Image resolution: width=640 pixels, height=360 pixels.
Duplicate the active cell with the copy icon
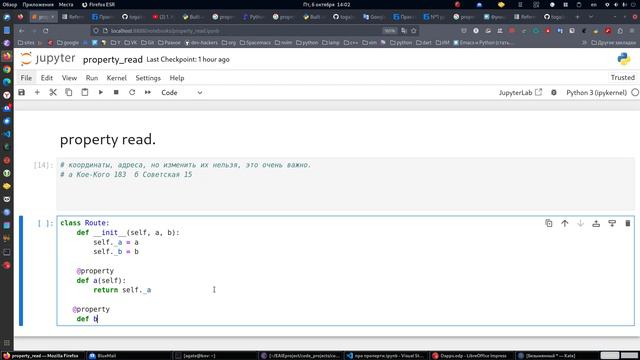point(549,223)
